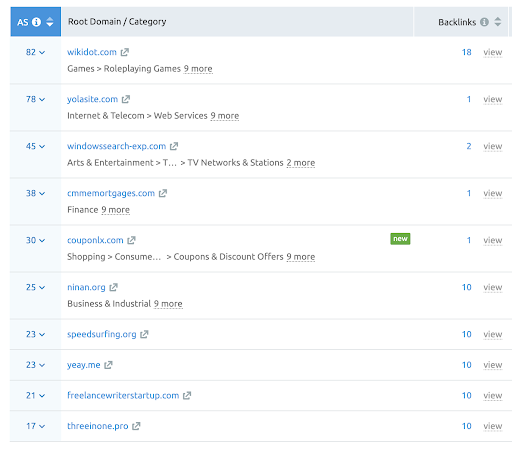Expand the AS 21 score chevron
The height and width of the screenshot is (450, 512).
tap(42, 396)
